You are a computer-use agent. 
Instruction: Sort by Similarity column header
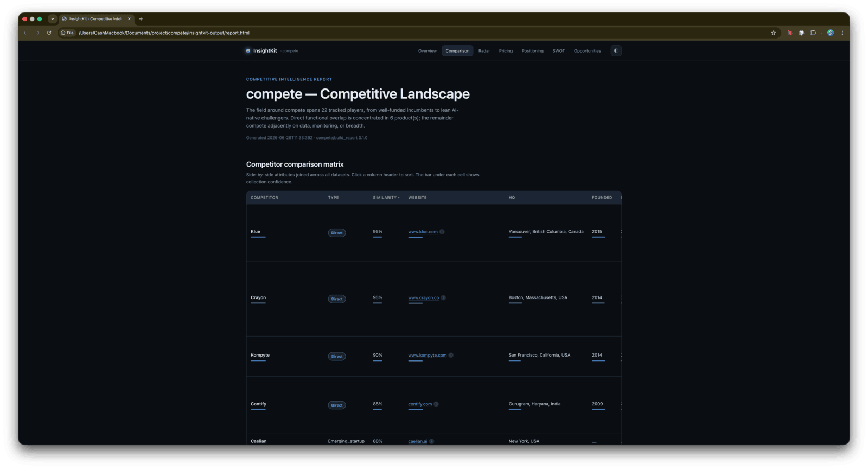click(x=386, y=198)
